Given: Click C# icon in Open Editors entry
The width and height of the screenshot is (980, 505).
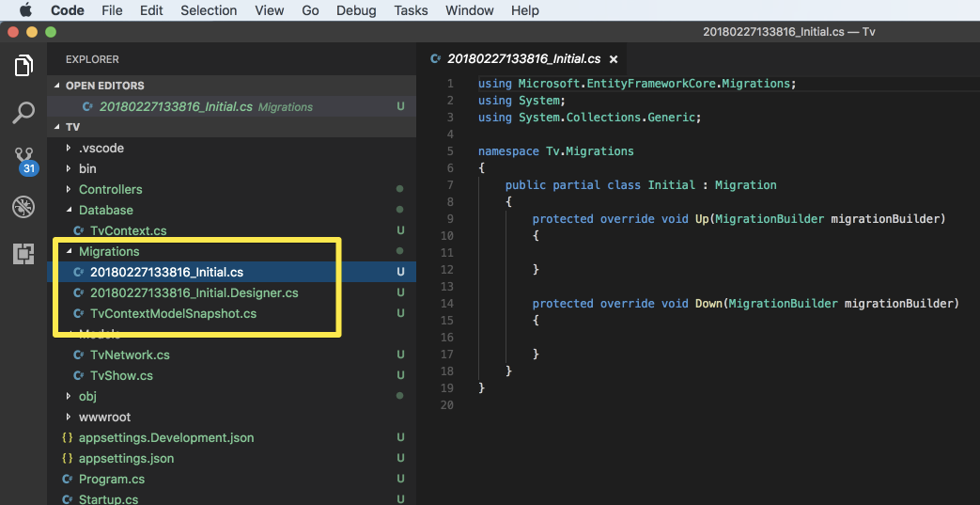Looking at the screenshot, I should point(88,107).
